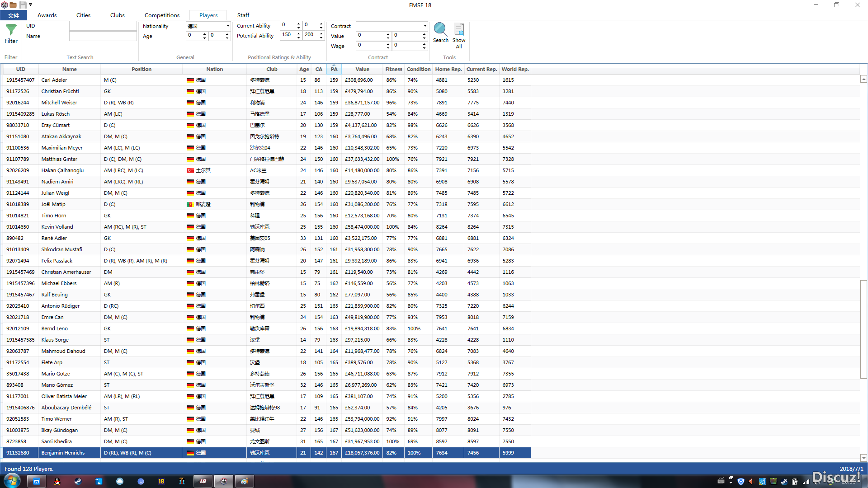Select the Antonio Rüdiger row
868x488 pixels.
tap(267, 306)
